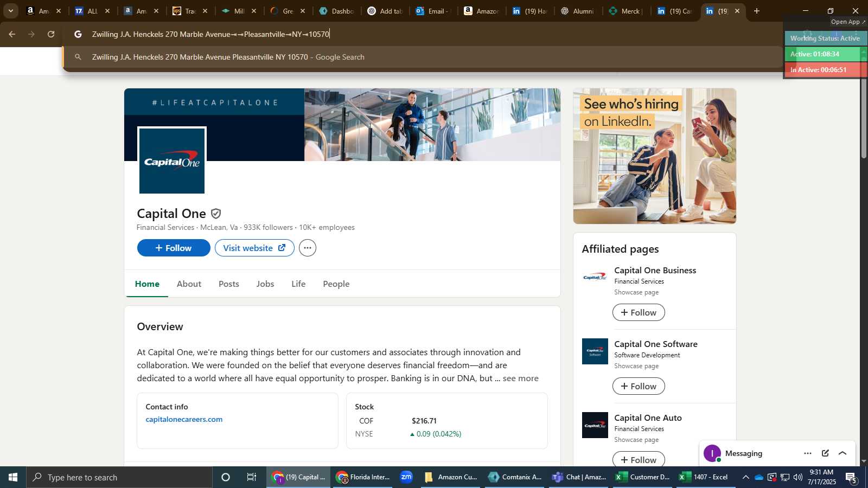Viewport: 868px width, 488px height.
Task: Open Capital One Software affiliated page
Action: point(656,344)
